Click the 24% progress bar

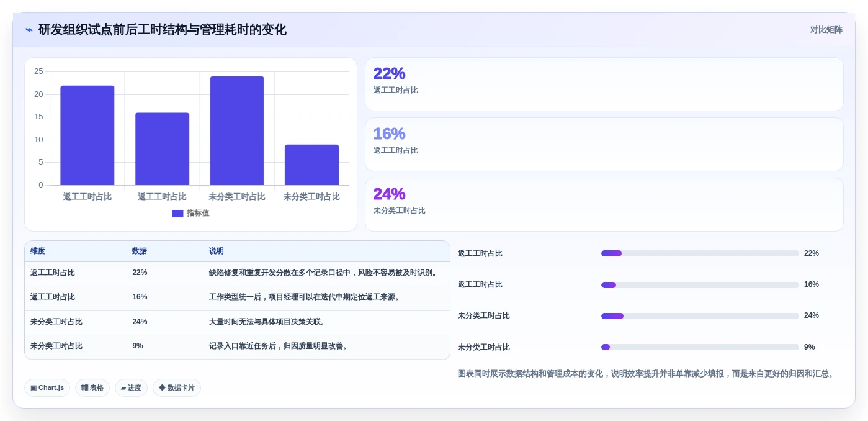pos(700,316)
